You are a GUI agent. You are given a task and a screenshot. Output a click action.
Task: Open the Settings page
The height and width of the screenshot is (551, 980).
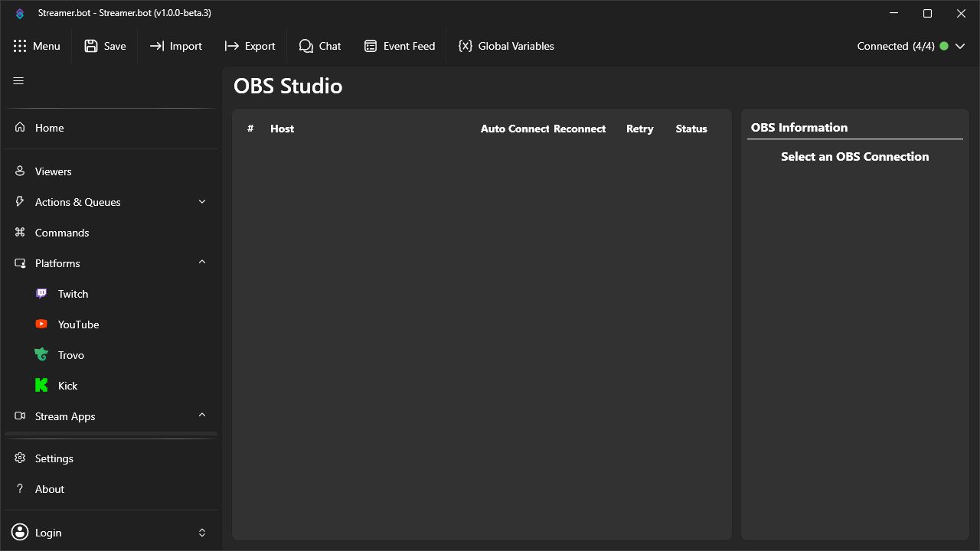click(x=54, y=458)
